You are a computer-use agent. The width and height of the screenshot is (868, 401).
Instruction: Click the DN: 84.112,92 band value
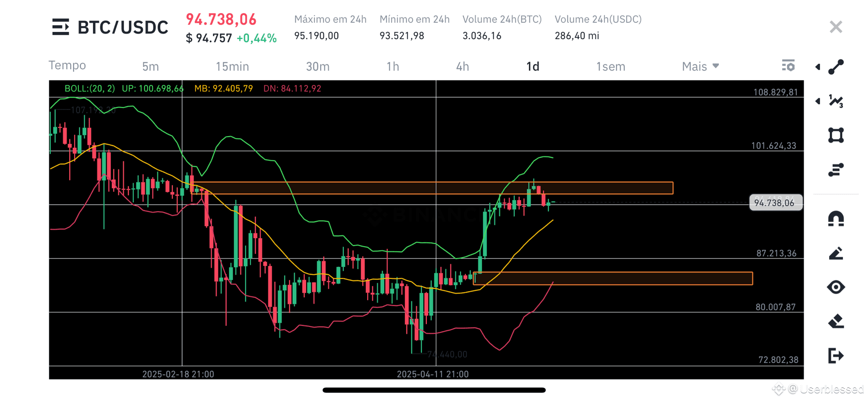click(293, 89)
